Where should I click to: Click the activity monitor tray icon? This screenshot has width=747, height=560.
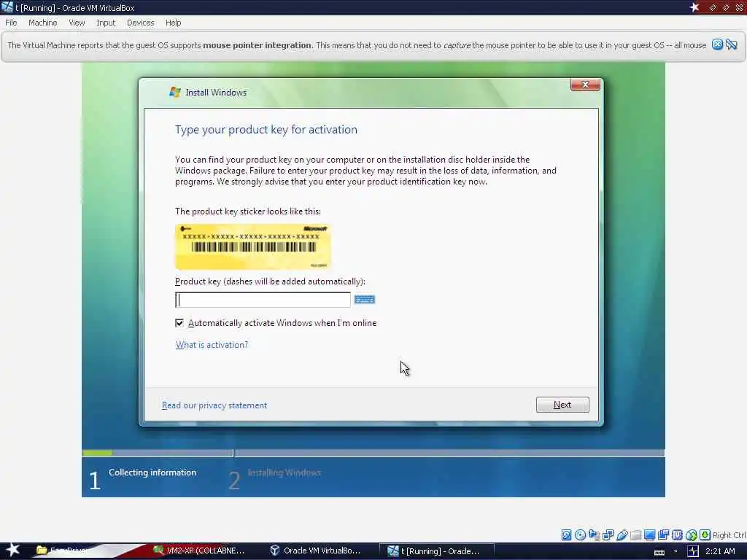pos(693,551)
